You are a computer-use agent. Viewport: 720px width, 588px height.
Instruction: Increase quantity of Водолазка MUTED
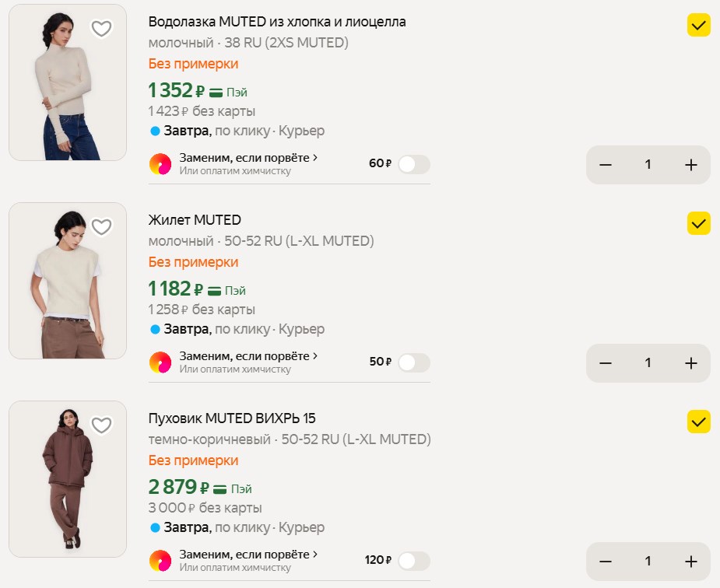(690, 165)
